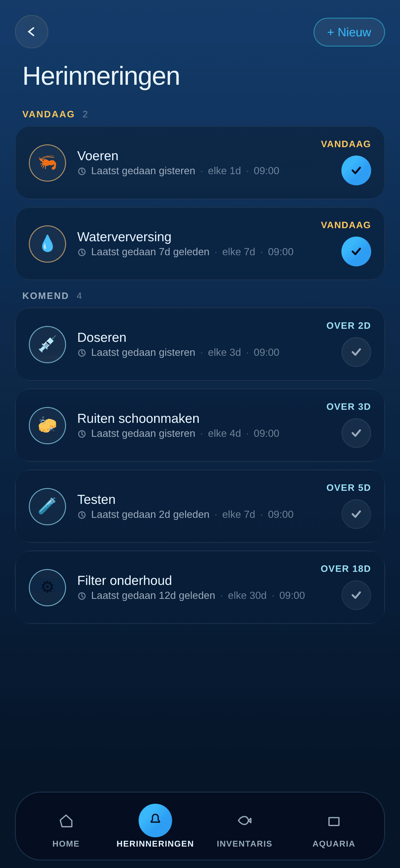This screenshot has width=400, height=868.
Task: Tap the test tube icon for Testen
Action: click(47, 506)
